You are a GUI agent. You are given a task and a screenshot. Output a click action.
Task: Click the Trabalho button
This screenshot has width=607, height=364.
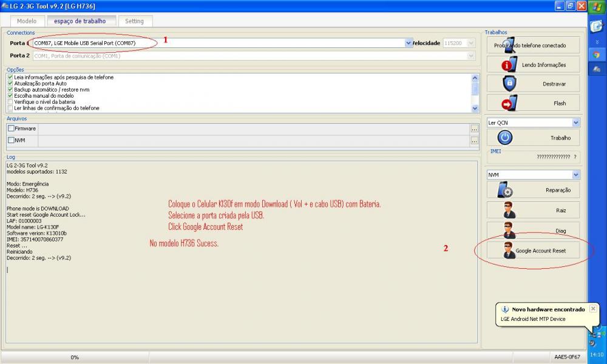[533, 138]
